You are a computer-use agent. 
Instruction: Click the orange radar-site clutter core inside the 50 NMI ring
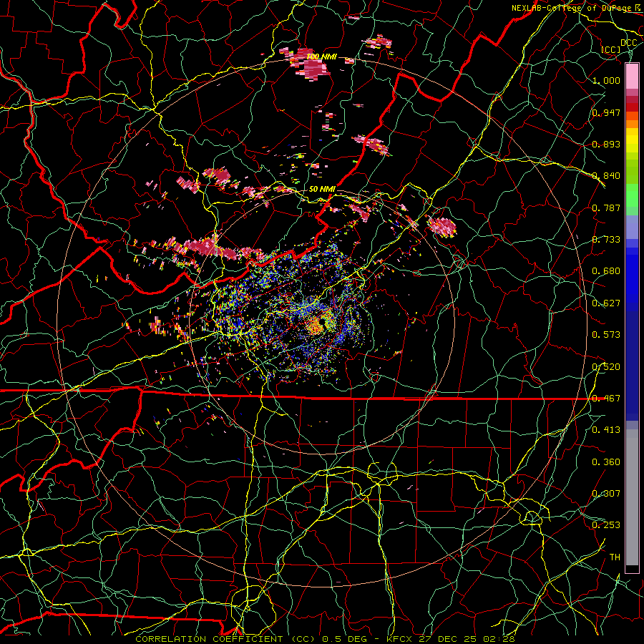pos(316,326)
